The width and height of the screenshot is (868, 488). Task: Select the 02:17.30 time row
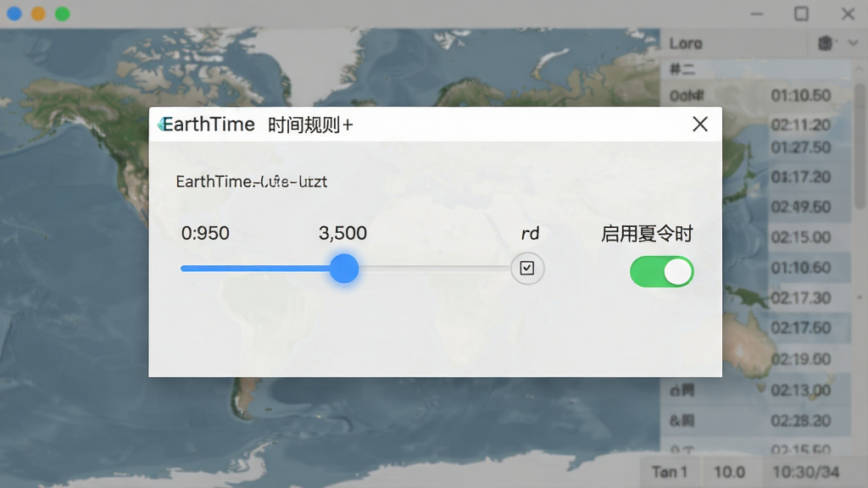[800, 298]
